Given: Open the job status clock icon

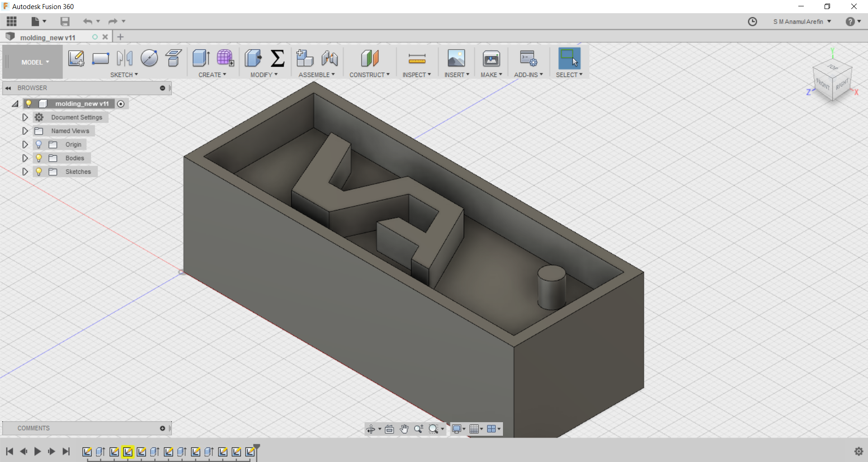Looking at the screenshot, I should tap(752, 22).
